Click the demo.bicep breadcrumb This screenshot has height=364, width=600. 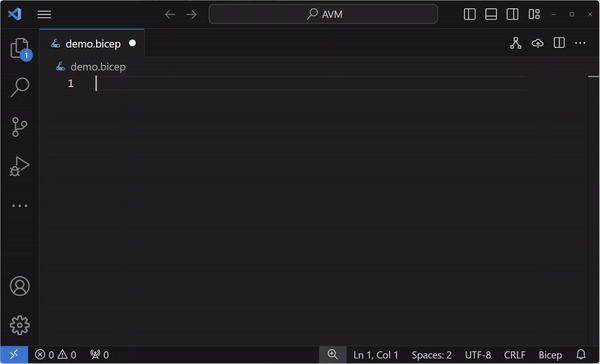[x=91, y=67]
